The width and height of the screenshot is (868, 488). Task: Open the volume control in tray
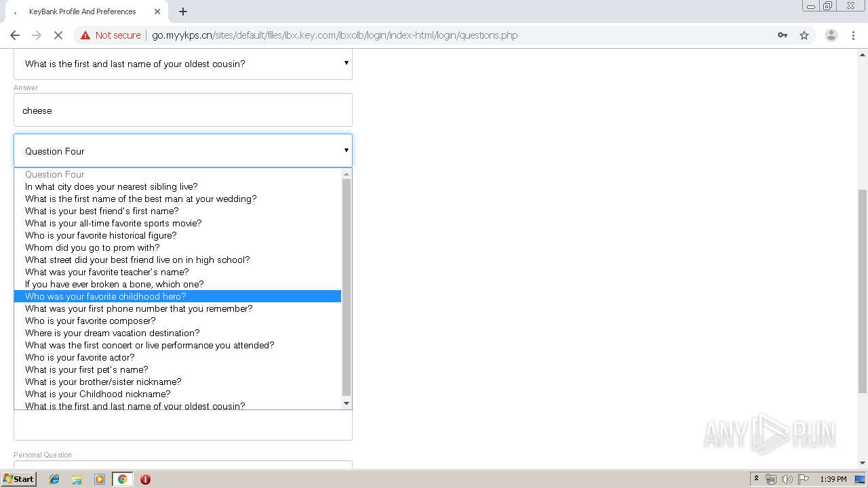[787, 479]
